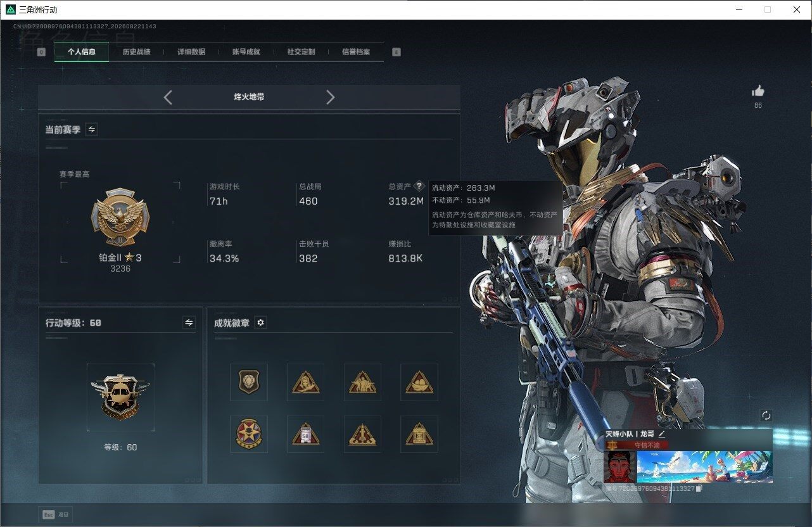This screenshot has width=812, height=527.
Task: Minimize the 三角洲行动 window
Action: 740,10
